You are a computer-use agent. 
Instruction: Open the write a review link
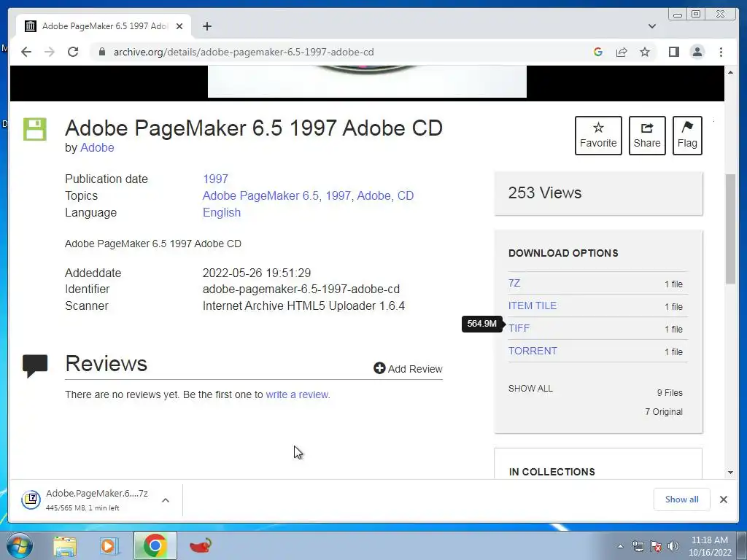point(297,394)
